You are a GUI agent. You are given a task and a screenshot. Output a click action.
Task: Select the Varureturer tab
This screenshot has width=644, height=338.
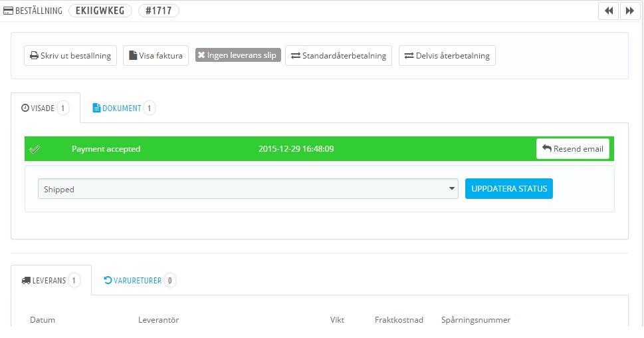tap(140, 280)
